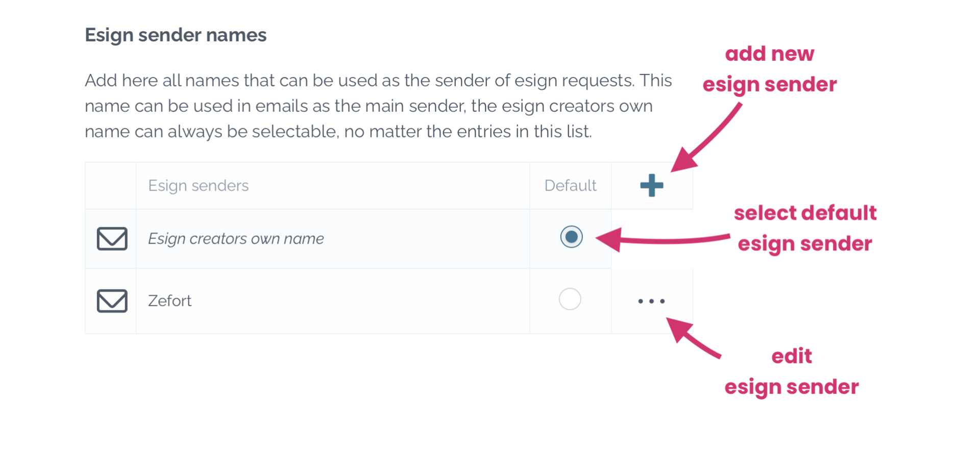The image size is (980, 451).
Task: Click the envelope icon beside Esign creators own name
Action: point(111,239)
